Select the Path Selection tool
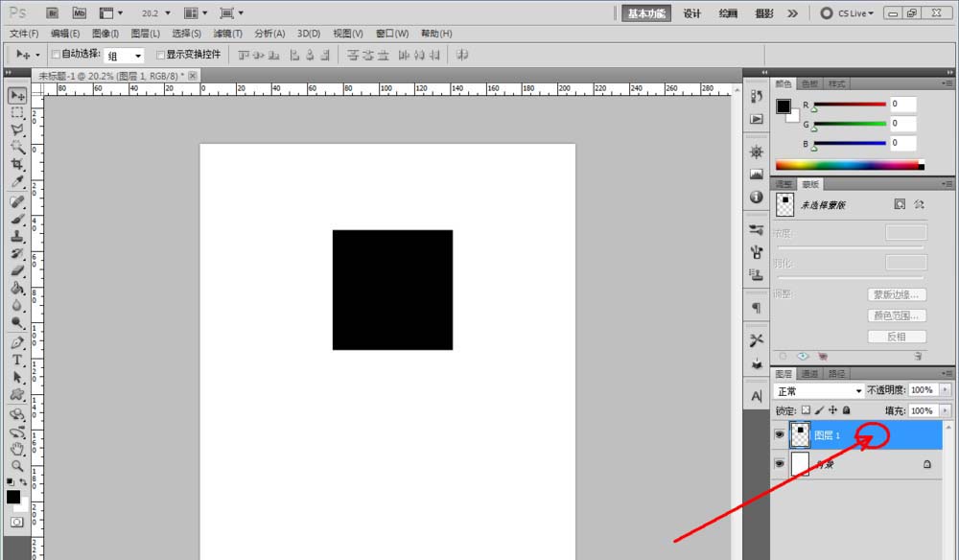Screen dimensions: 959x560 [x=17, y=377]
